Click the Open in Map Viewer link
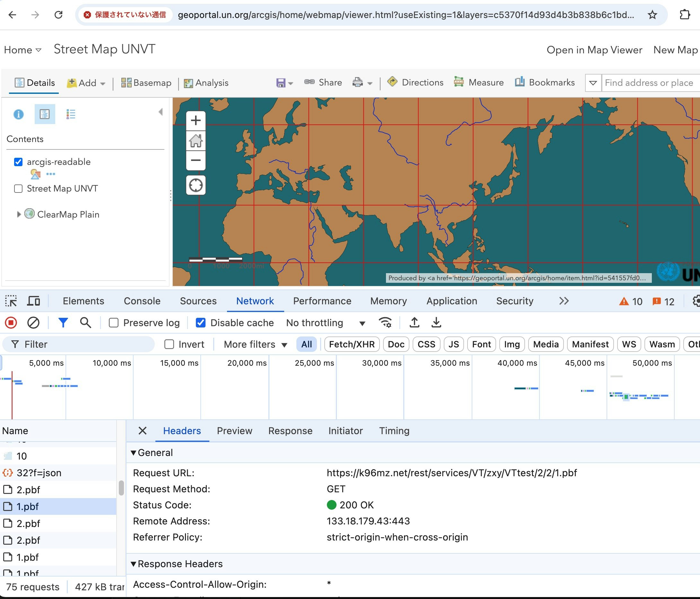The width and height of the screenshot is (700, 599). tap(594, 50)
